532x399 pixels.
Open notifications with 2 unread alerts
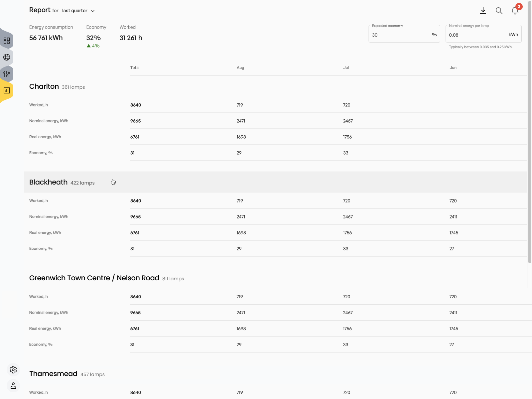[515, 10]
